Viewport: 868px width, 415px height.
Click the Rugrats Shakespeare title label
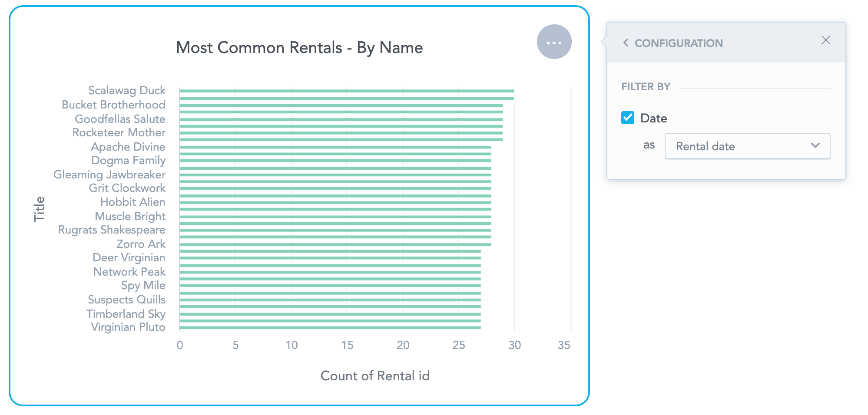(112, 230)
